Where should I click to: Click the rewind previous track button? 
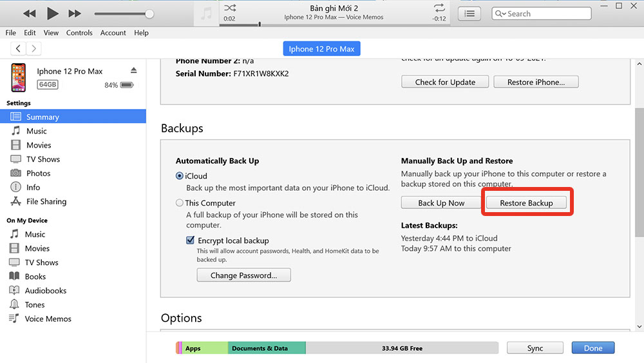pos(29,14)
